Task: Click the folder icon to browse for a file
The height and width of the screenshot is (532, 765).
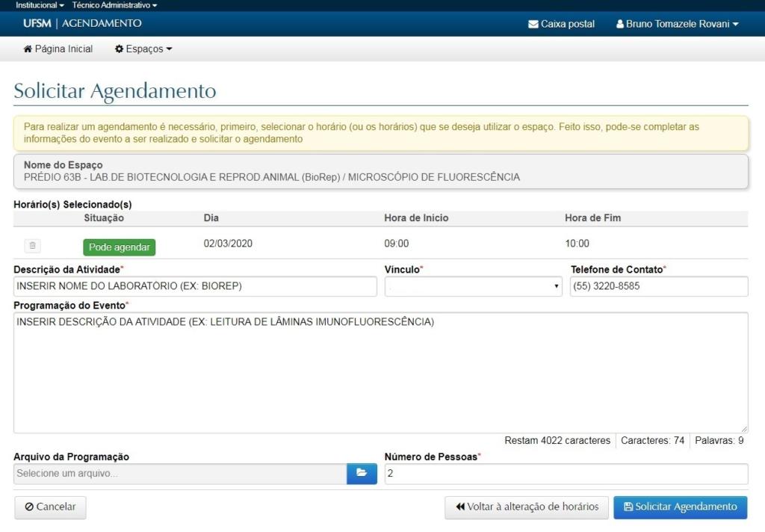Action: 362,474
